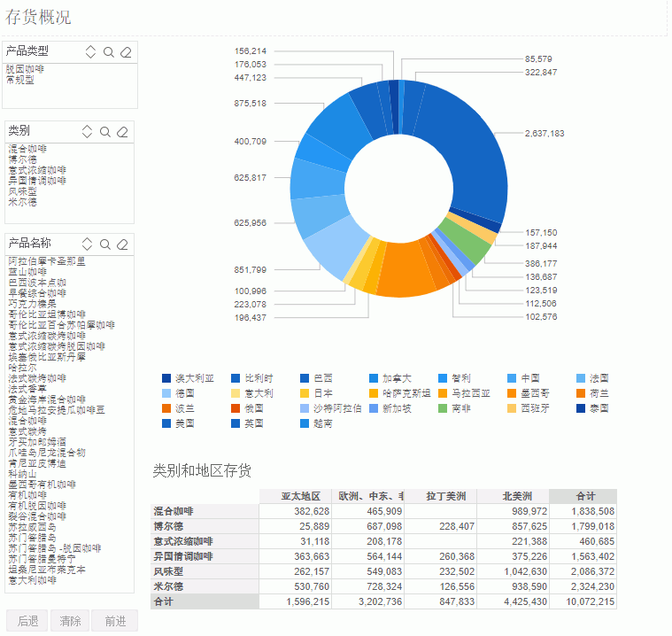The image size is (672, 636).
Task: Click the sort icon in 产品类型 panel
Action: point(90,52)
